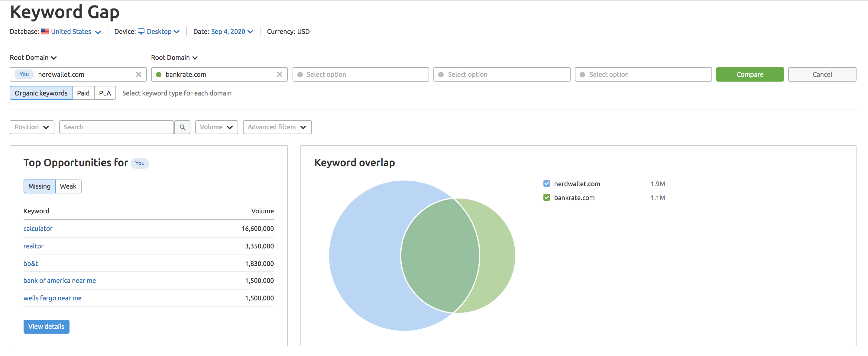Open the Sep 4, 2020 date dropdown

tap(232, 32)
